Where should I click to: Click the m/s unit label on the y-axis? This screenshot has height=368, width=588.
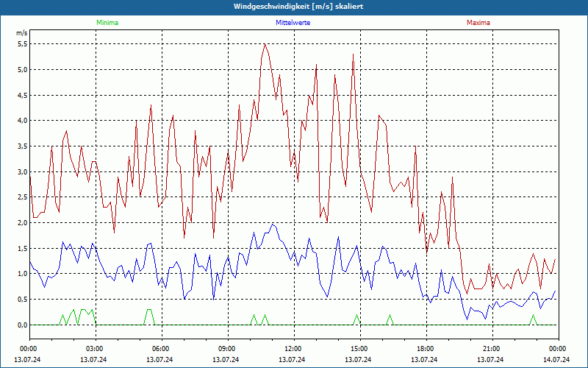click(21, 33)
